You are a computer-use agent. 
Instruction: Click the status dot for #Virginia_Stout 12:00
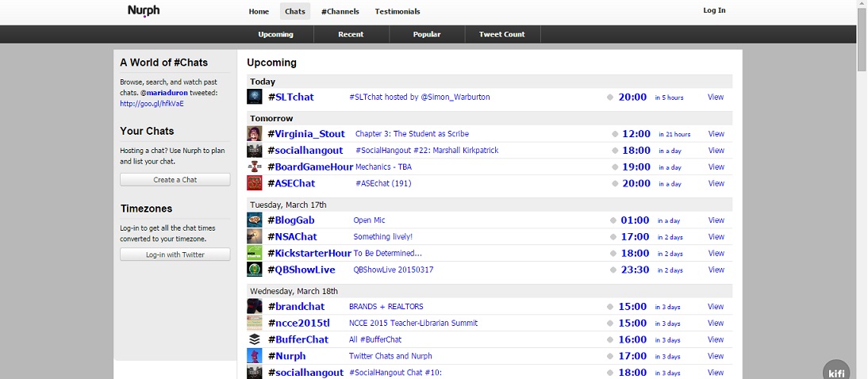tap(615, 134)
